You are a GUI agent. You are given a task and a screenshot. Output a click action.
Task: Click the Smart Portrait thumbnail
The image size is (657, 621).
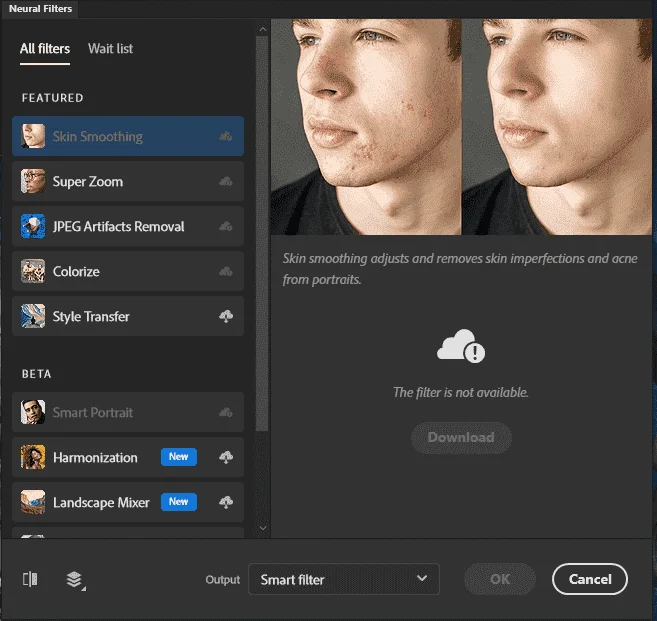tap(33, 412)
